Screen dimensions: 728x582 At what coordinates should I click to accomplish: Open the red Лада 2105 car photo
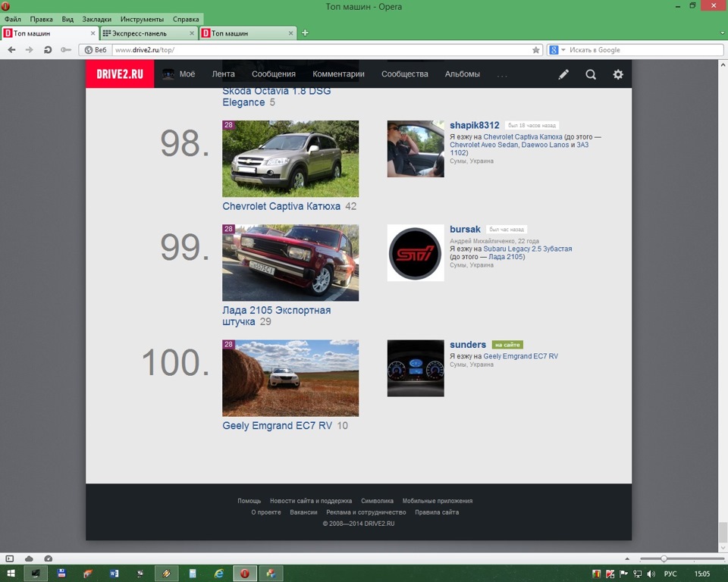click(290, 263)
